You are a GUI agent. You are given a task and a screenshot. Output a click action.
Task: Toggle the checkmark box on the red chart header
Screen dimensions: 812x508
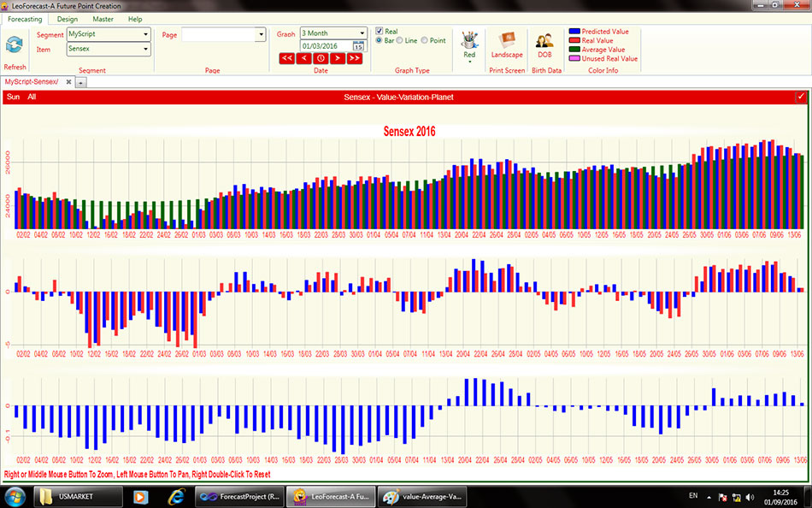801,97
